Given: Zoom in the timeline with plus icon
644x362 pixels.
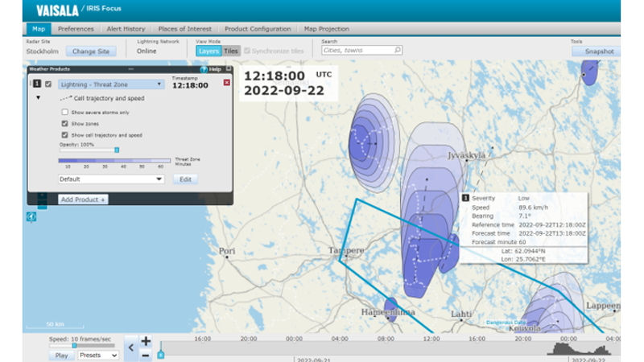Looking at the screenshot, I should (146, 342).
